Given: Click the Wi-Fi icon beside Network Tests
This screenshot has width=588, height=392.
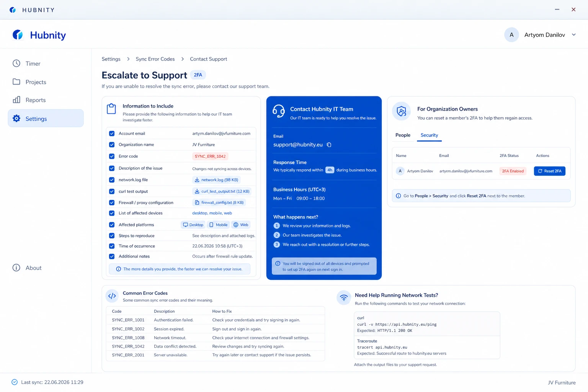Looking at the screenshot, I should coord(344,297).
